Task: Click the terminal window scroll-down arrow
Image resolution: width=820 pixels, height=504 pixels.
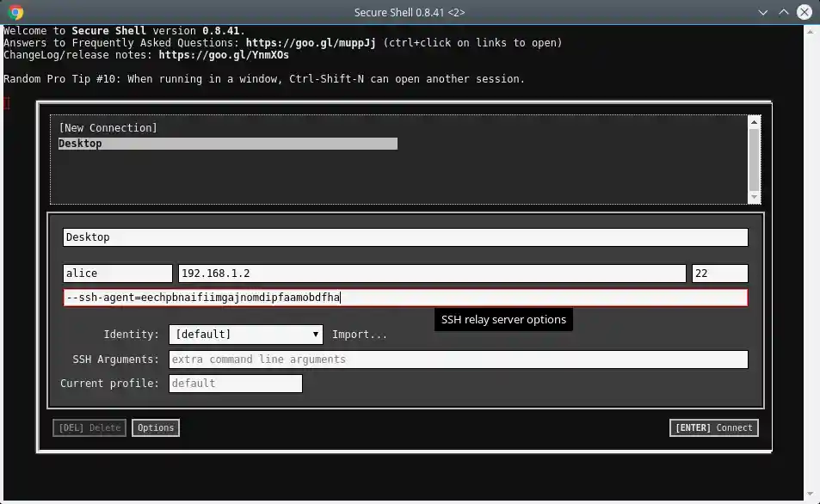Action: pos(811,494)
